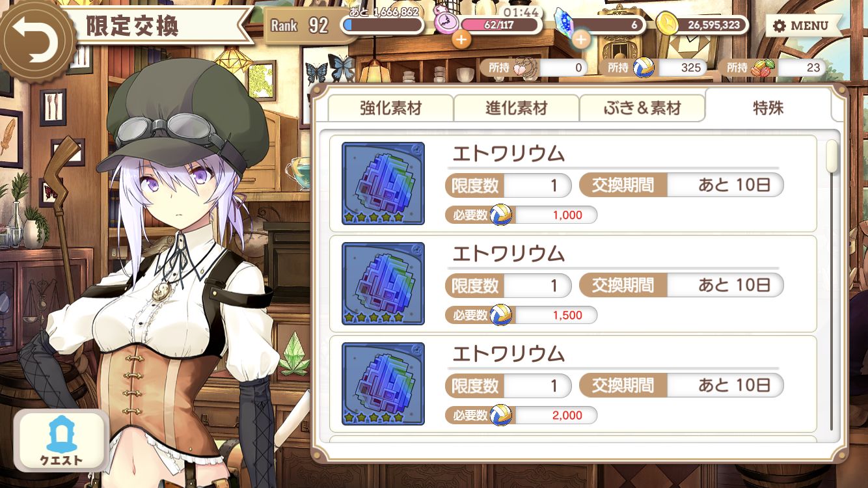868x488 pixels.
Task: Tap the blue rank experience bar
Action: 383,25
